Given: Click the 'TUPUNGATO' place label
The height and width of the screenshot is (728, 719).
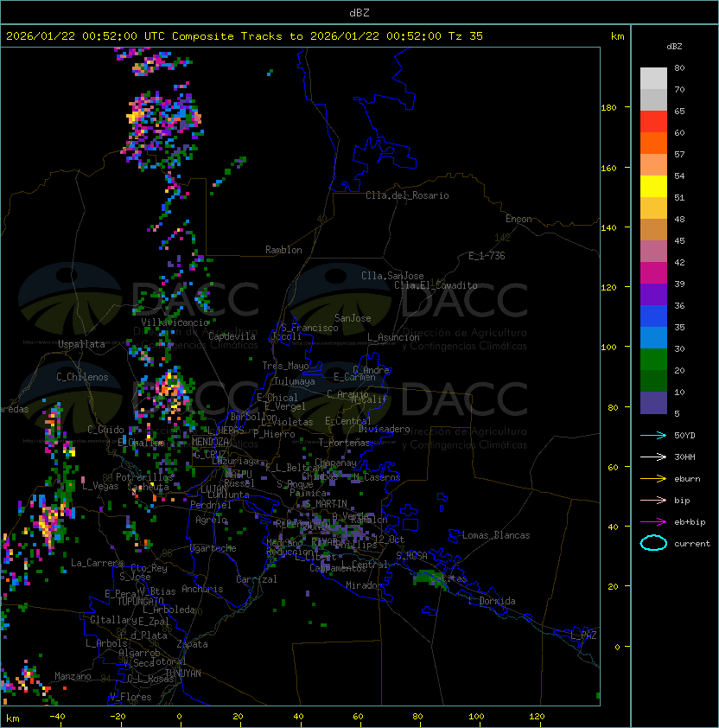Looking at the screenshot, I should 140,601.
